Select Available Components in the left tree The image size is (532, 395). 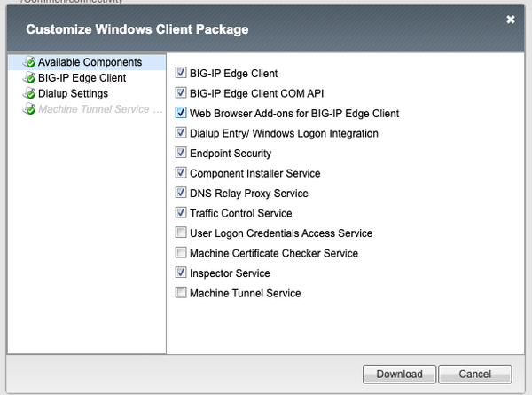[90, 63]
